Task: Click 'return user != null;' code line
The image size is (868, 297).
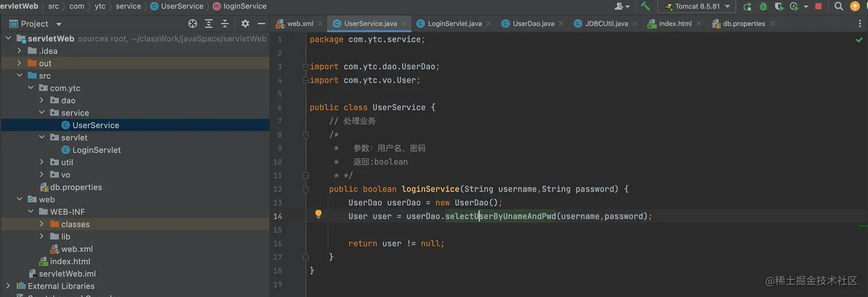Action: 397,244
